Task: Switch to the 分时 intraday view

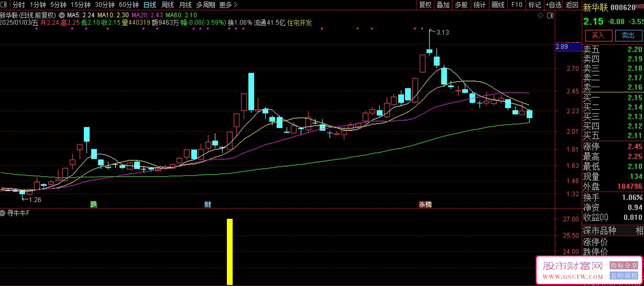Action: [x=19, y=5]
